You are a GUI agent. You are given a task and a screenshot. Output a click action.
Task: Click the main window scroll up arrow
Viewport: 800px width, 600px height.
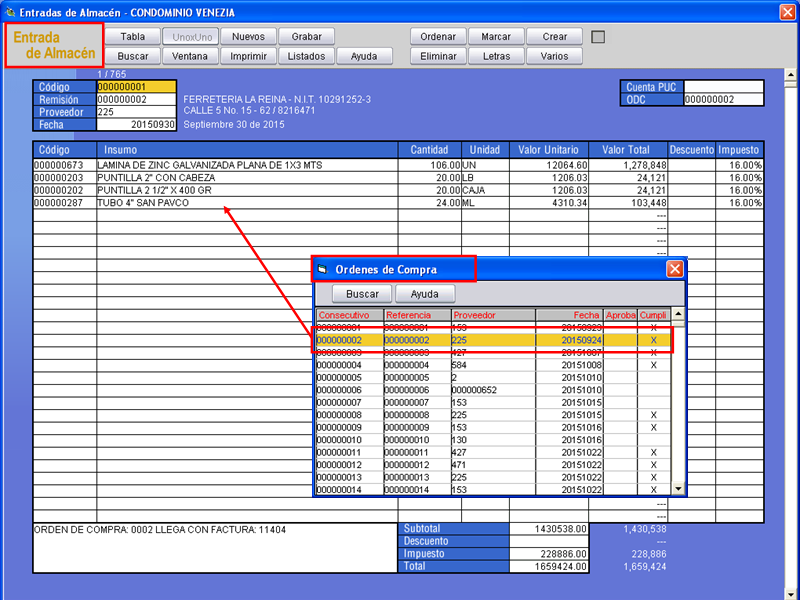(790, 75)
